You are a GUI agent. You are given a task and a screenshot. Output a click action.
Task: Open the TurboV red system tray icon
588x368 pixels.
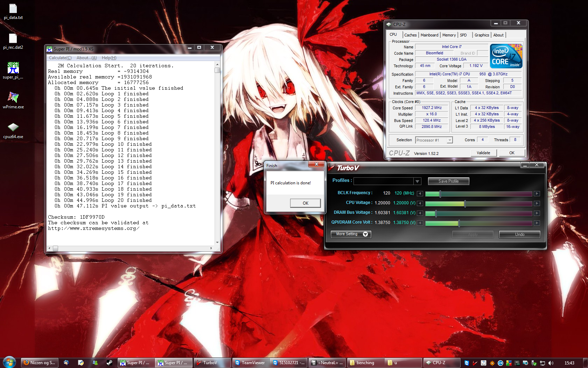coord(475,363)
